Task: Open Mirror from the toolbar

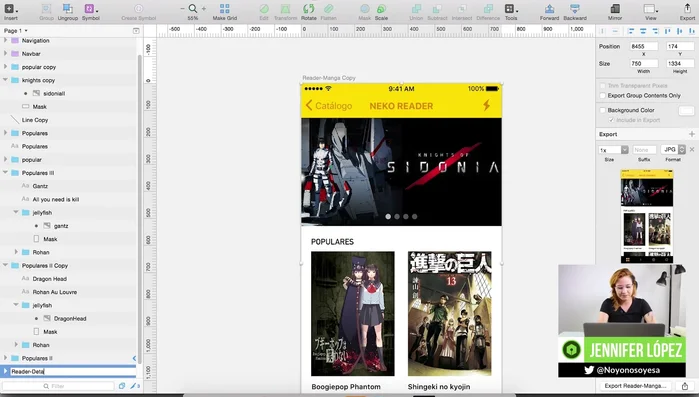Action: [x=615, y=9]
